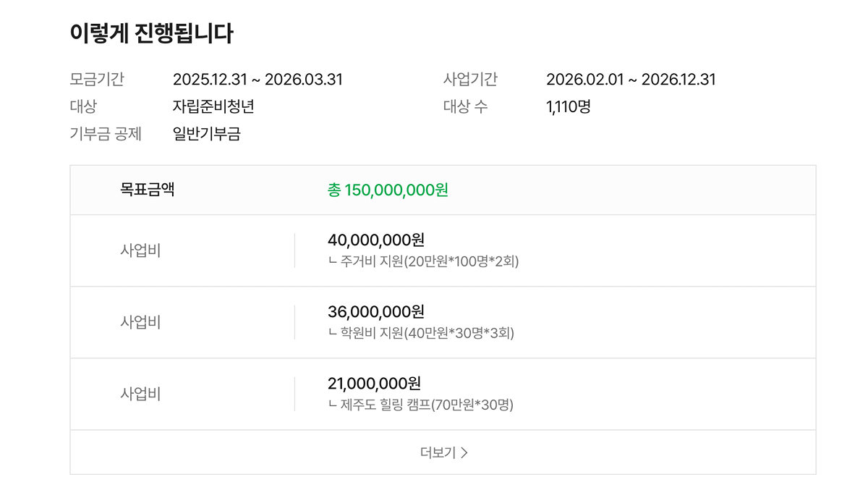Expand the 더보기 chevron arrow
Screen dimensions: 868x485
coord(464,452)
